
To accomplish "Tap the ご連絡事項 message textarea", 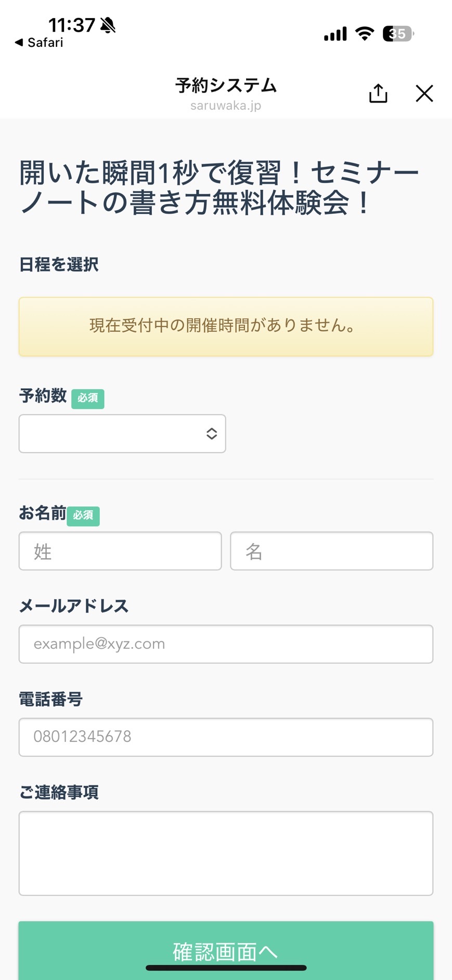I will click(x=226, y=853).
